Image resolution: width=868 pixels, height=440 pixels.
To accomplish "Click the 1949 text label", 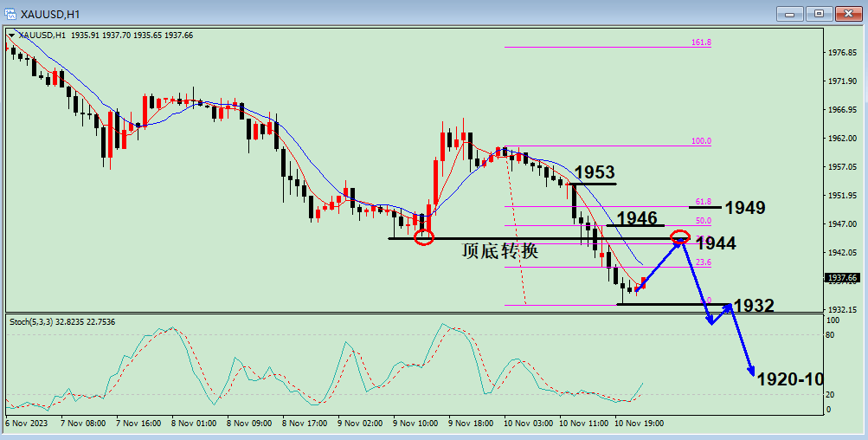I will pyautogui.click(x=744, y=208).
